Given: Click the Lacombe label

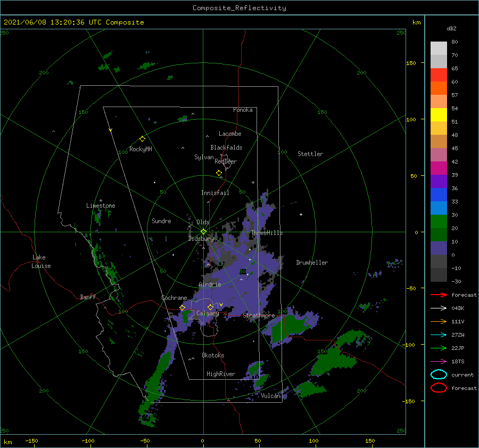Looking at the screenshot, I should click(x=230, y=134).
